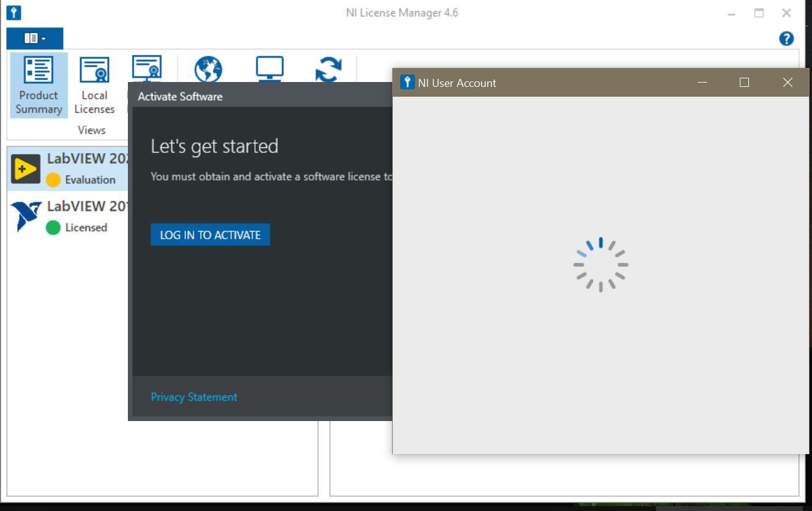Select the Product Summary view
The height and width of the screenshot is (511, 812).
38,86
